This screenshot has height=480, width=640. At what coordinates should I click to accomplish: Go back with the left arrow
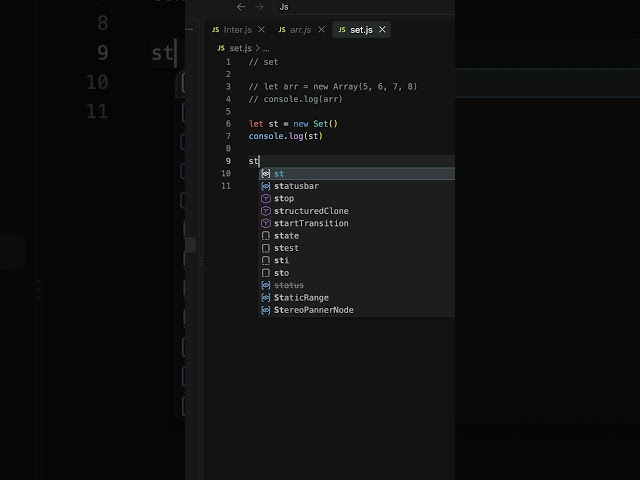[241, 7]
